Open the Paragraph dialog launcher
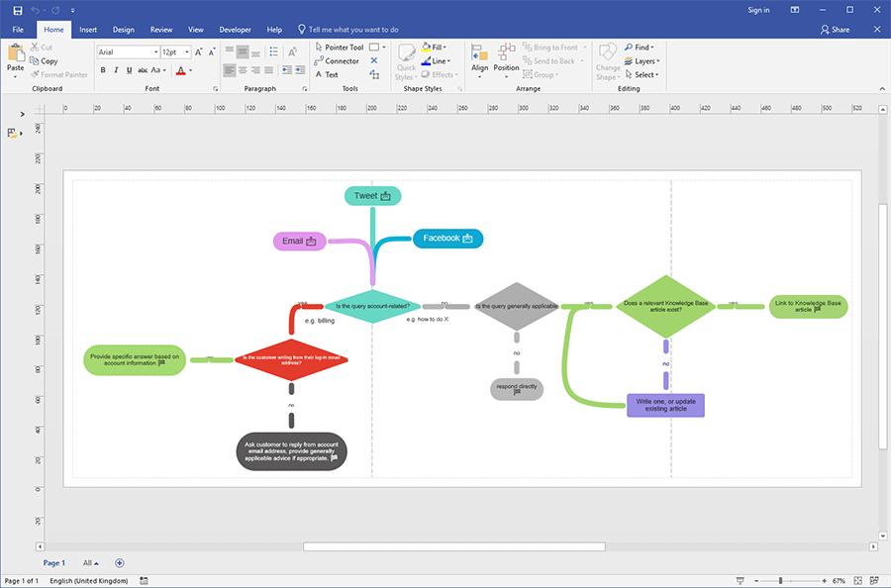Viewport: 891px width, 588px height. 305,89
